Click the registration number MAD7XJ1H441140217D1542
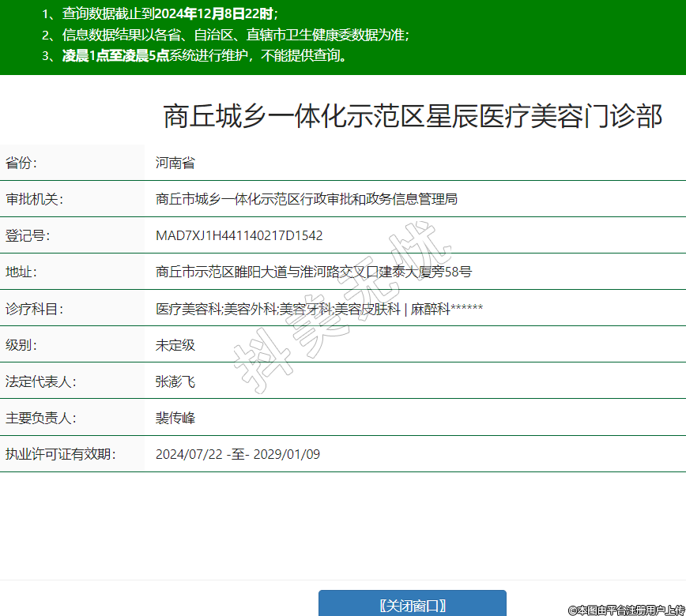Image resolution: width=686 pixels, height=616 pixels. pos(239,235)
